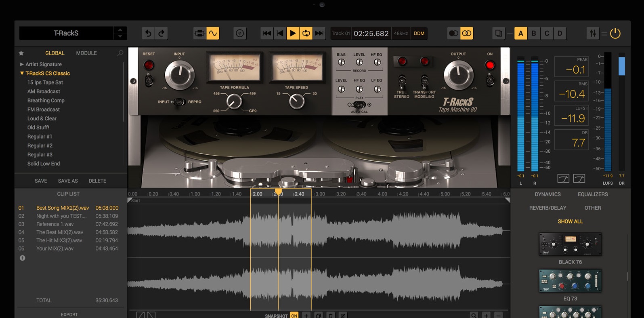The image size is (644, 318).
Task: Toggle the TRANSPORT MODELING switch
Action: click(424, 82)
